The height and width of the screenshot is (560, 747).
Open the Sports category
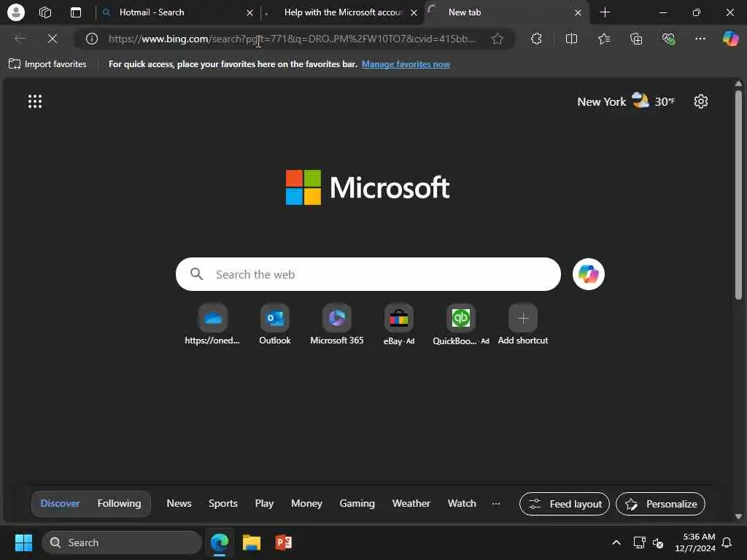pos(223,503)
